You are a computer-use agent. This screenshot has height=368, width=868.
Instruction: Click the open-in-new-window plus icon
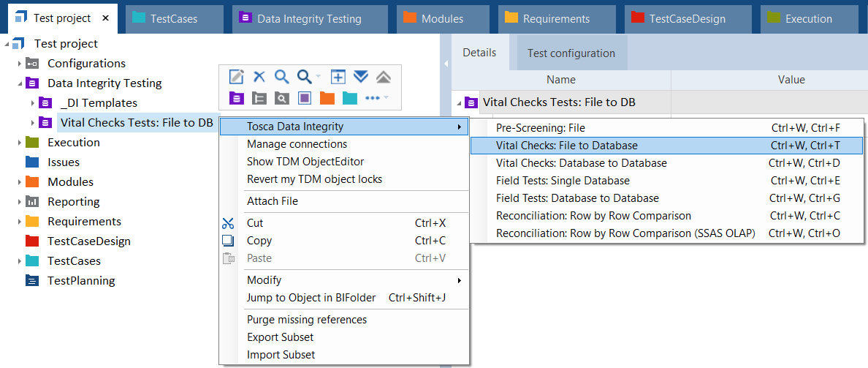pos(338,77)
